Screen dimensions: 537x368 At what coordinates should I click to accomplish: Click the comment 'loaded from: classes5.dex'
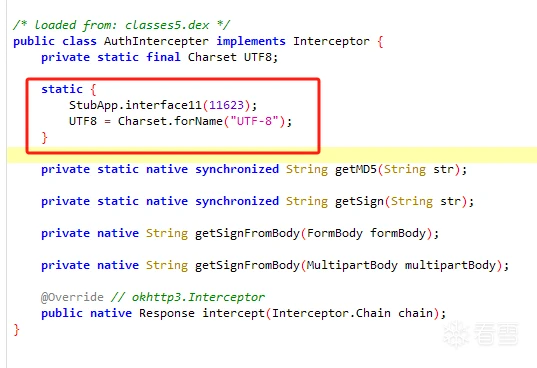click(122, 25)
